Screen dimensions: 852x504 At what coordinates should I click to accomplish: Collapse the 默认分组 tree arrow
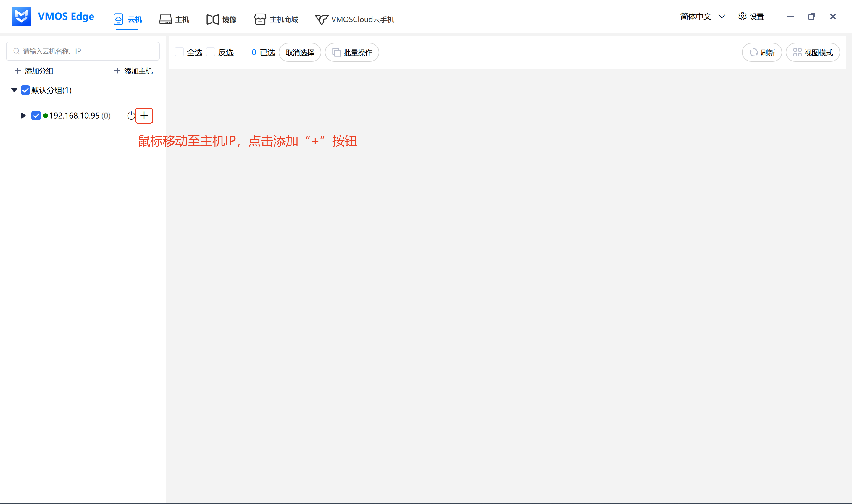(14, 90)
